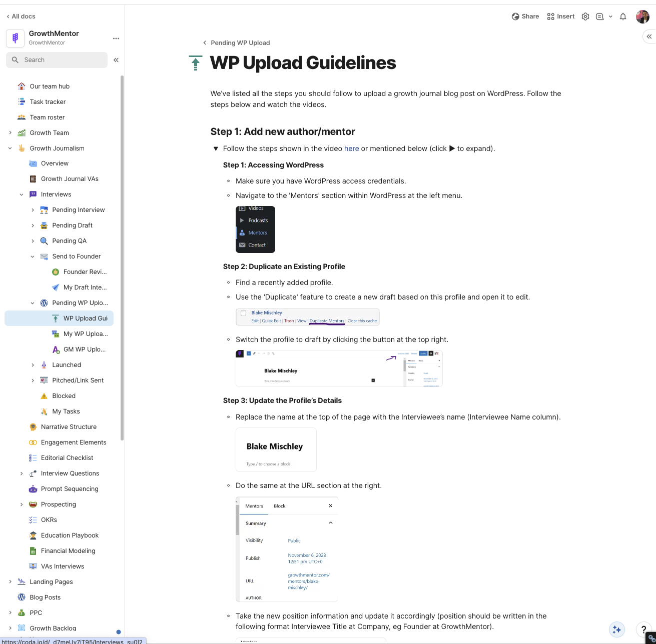This screenshot has height=644, width=656.
Task: Open the notifications bell
Action: pos(623,16)
